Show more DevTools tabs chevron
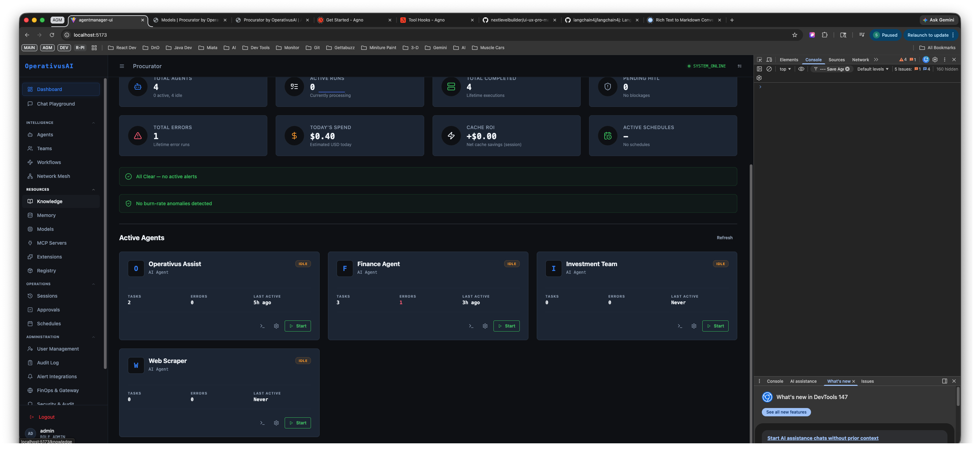The height and width of the screenshot is (471, 980). pyautogui.click(x=876, y=60)
